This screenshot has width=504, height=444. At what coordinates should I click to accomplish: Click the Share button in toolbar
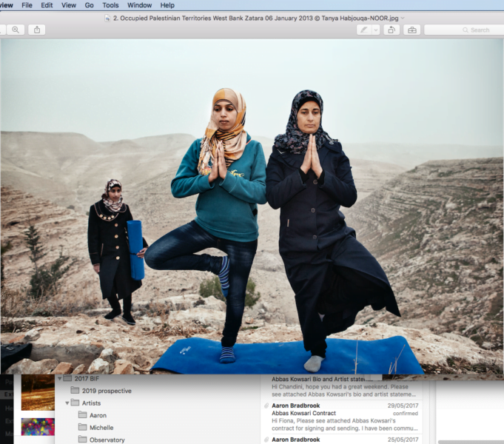(x=37, y=30)
